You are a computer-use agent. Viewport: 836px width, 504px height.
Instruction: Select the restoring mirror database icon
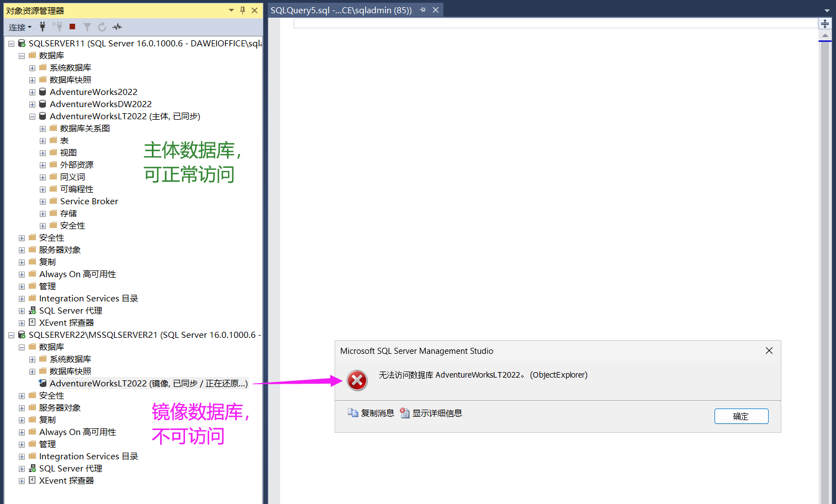(x=43, y=383)
